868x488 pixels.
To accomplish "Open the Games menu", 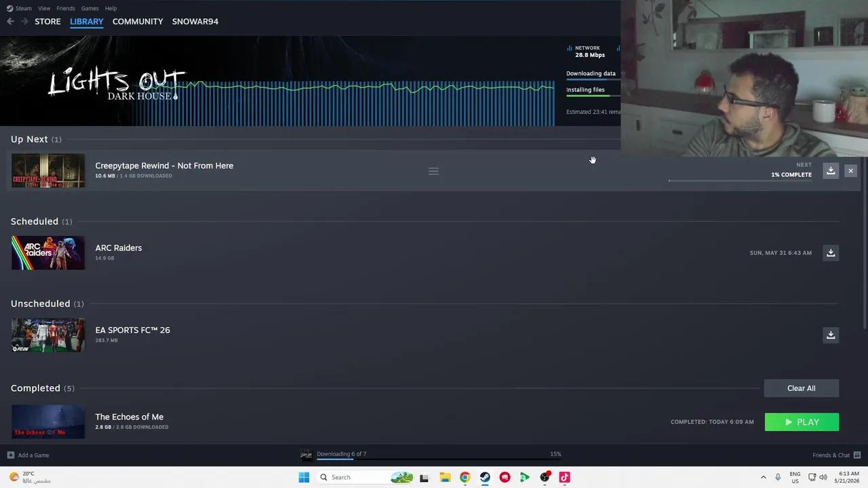I will [x=90, y=8].
